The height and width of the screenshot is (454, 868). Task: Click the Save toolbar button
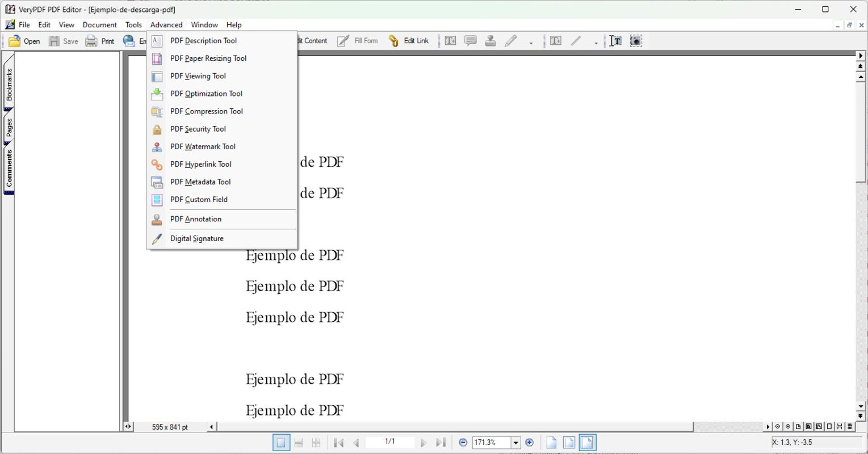point(64,41)
